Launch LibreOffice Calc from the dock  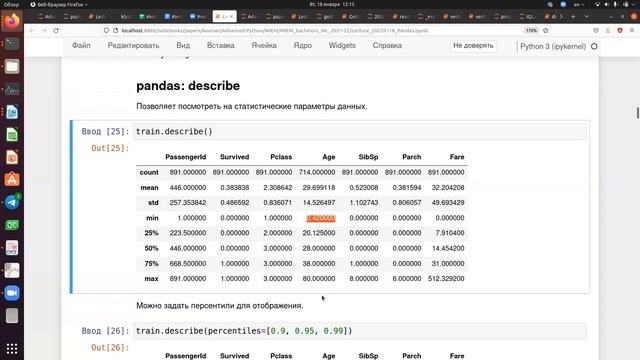click(12, 134)
